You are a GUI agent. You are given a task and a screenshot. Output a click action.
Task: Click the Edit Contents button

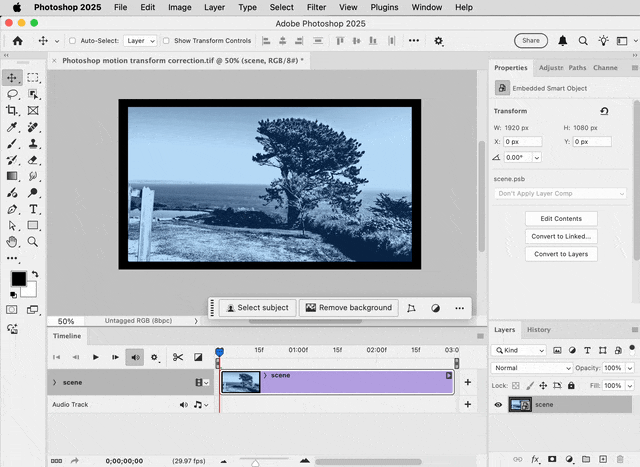point(561,219)
